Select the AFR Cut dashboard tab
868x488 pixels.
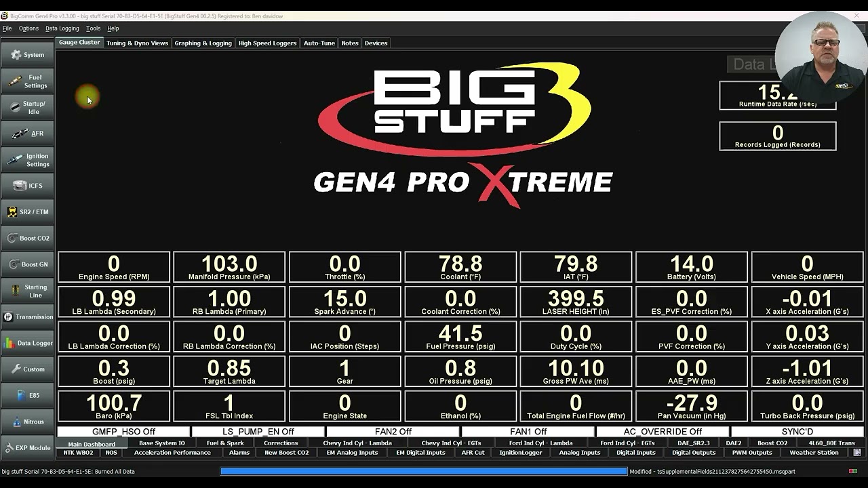point(473,453)
